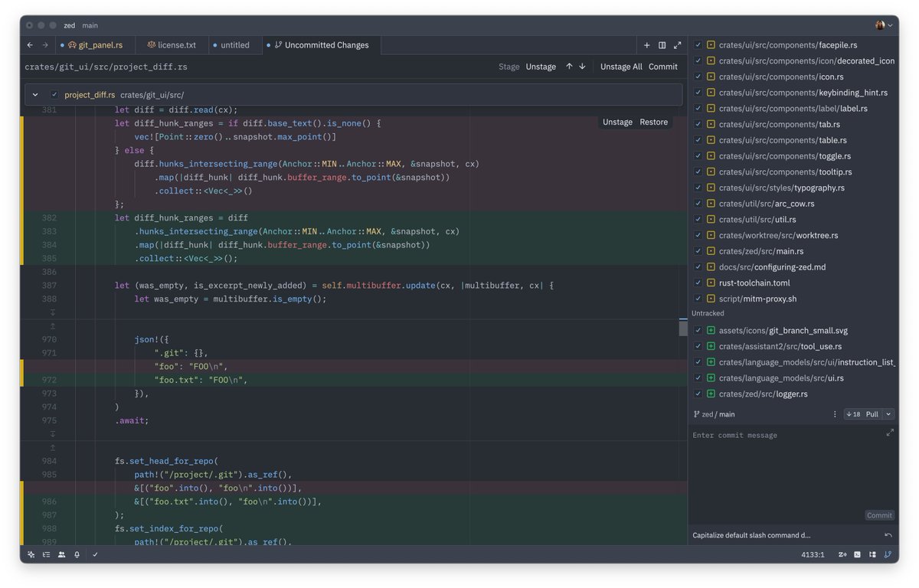Jump to next hunk with down arrow
The image size is (919, 588).
[582, 67]
